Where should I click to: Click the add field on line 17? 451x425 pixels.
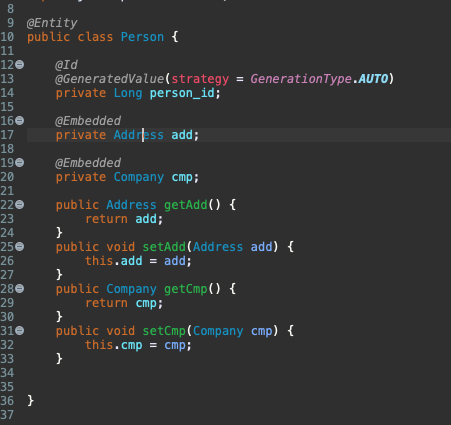pos(182,135)
